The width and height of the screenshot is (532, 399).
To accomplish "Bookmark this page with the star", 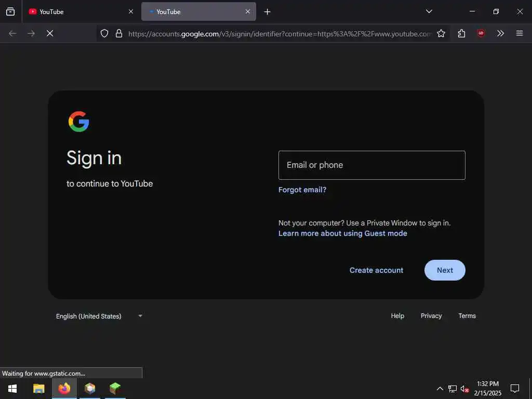I will point(441,33).
